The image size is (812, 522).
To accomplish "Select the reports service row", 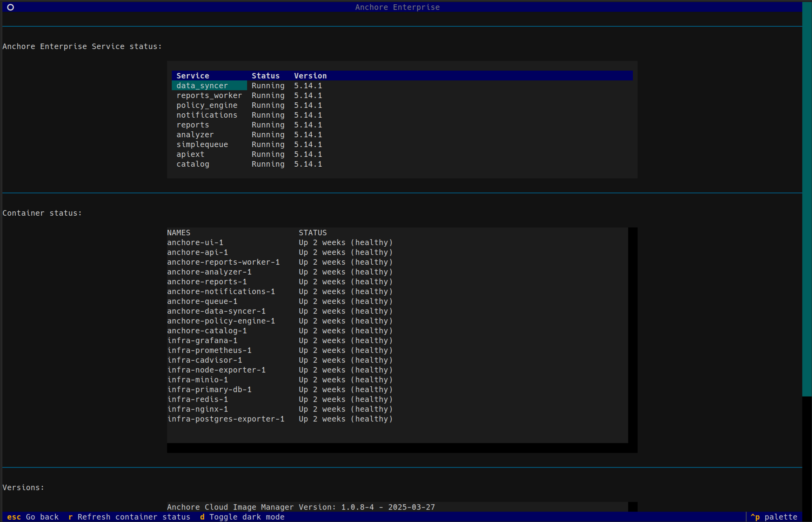I will [402, 125].
